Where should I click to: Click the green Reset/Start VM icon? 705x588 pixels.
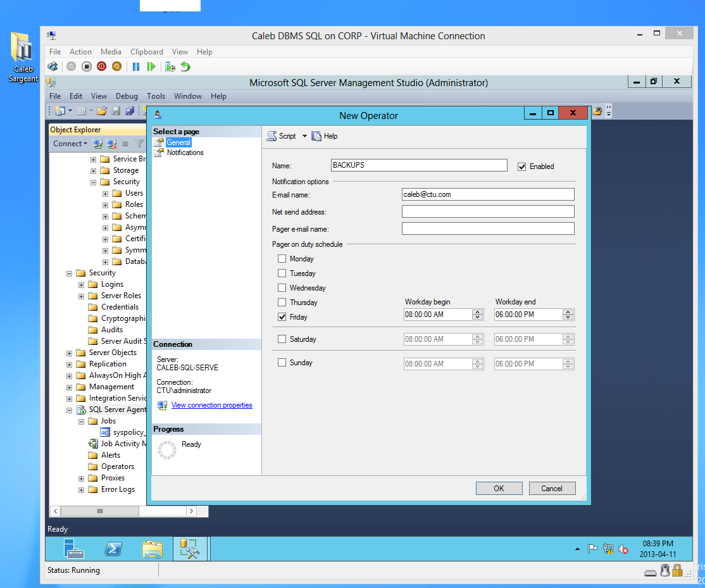(151, 66)
